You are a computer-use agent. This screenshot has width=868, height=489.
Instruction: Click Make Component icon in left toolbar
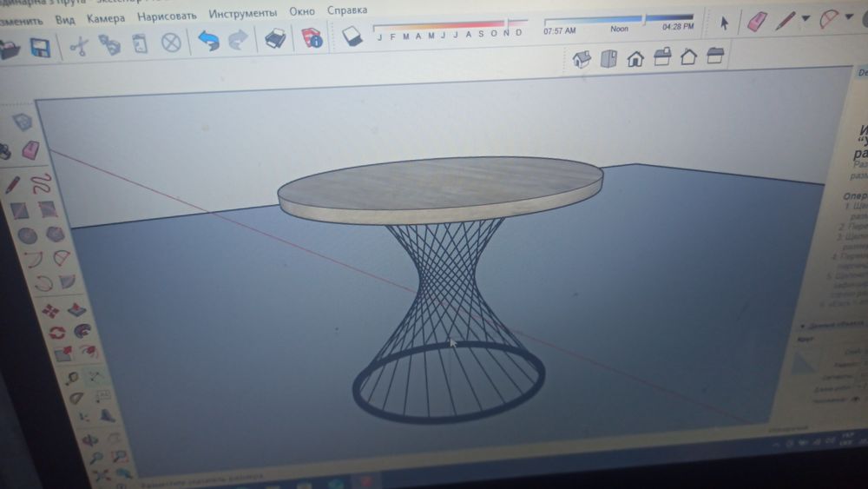click(x=23, y=122)
